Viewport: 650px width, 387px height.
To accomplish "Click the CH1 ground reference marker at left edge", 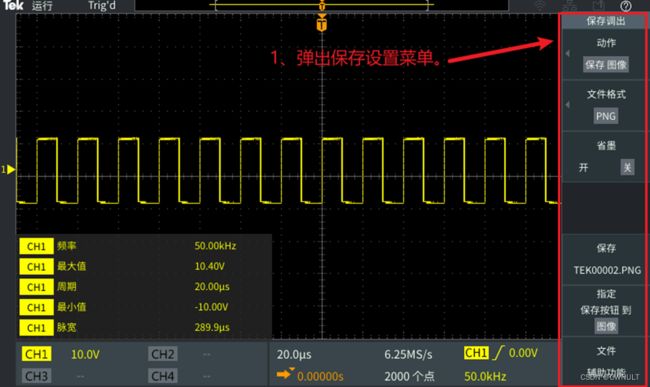I will [8, 169].
